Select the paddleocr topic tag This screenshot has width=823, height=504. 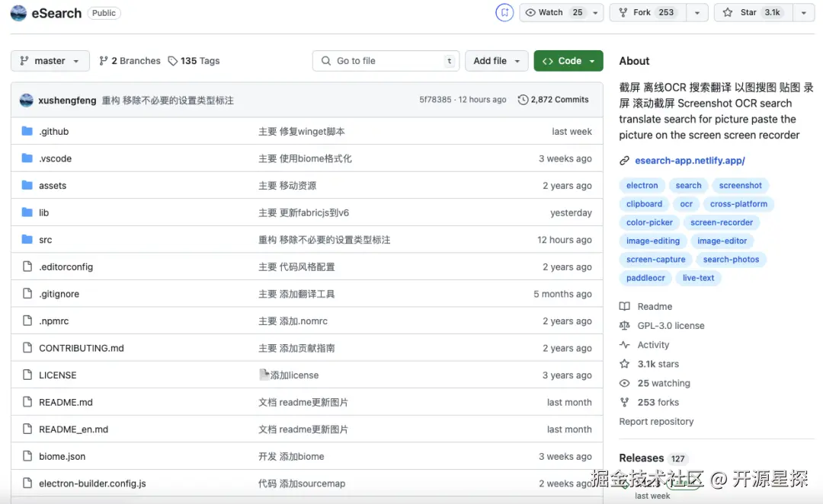click(x=645, y=278)
